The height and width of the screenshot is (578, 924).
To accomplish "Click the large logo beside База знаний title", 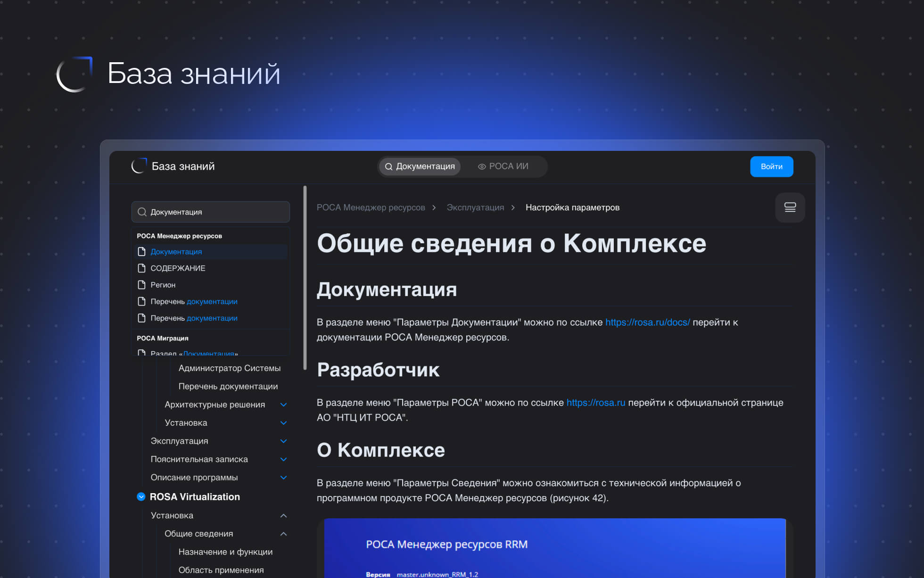I will (x=74, y=74).
